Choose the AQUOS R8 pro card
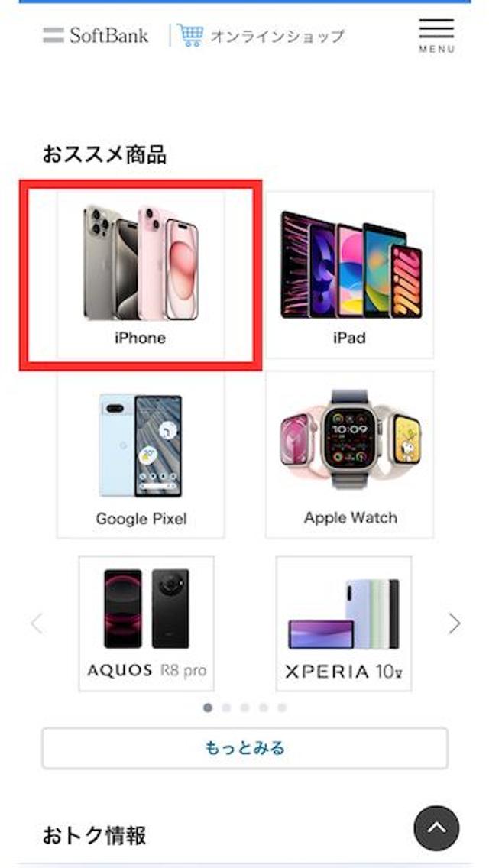489x868 pixels. point(146,623)
